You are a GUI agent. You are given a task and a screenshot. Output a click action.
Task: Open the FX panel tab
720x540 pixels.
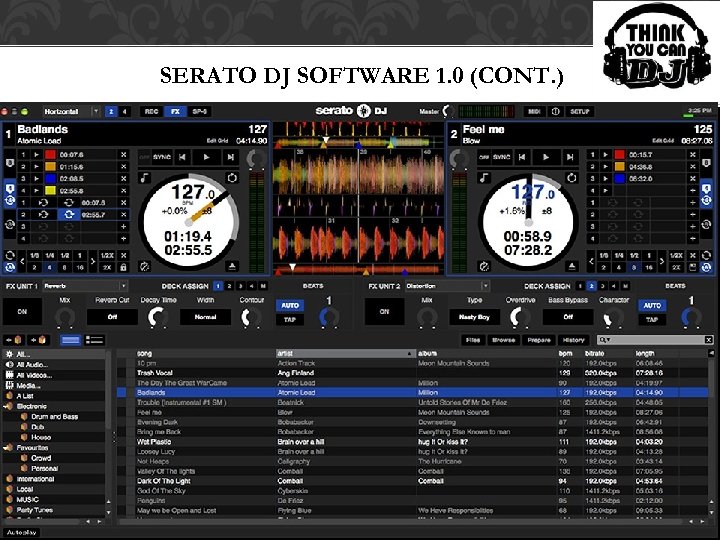coord(175,112)
